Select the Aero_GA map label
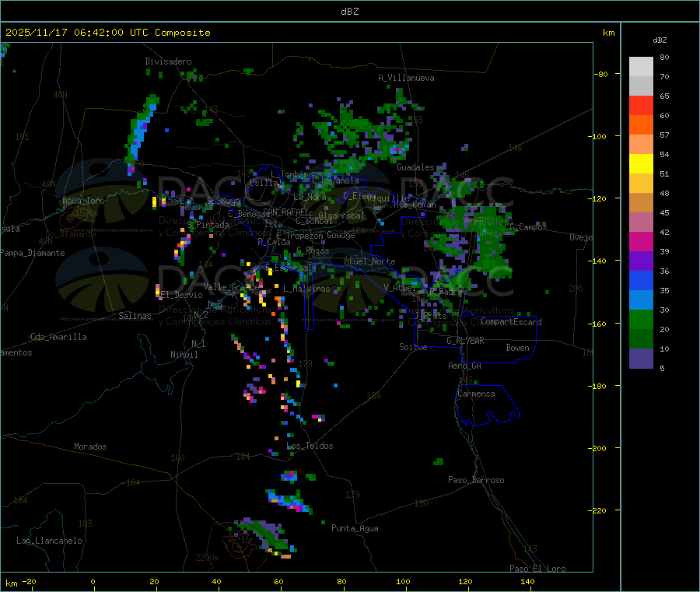700x592 pixels. pos(465,366)
